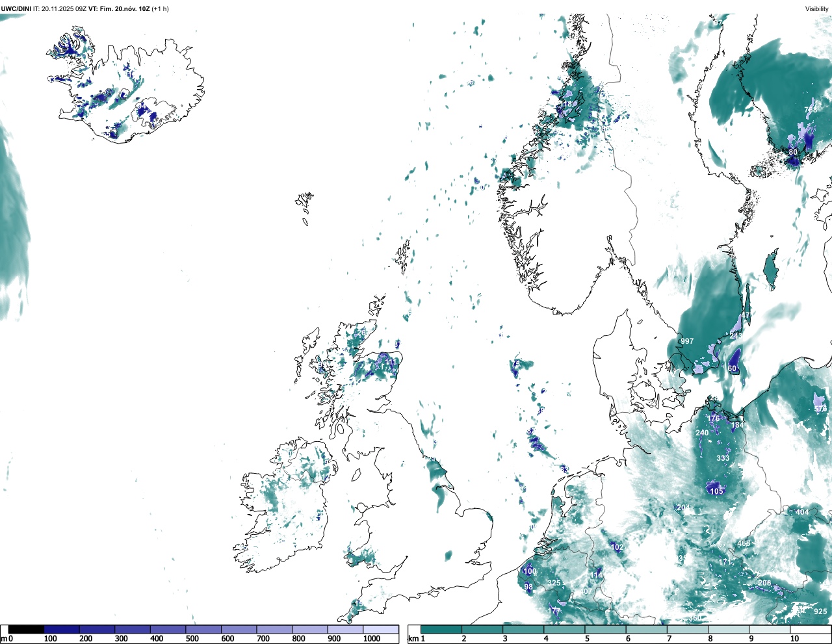This screenshot has width=832, height=644.
Task: Select the 8–9 km pale teal legend swatch
Action: point(728,630)
